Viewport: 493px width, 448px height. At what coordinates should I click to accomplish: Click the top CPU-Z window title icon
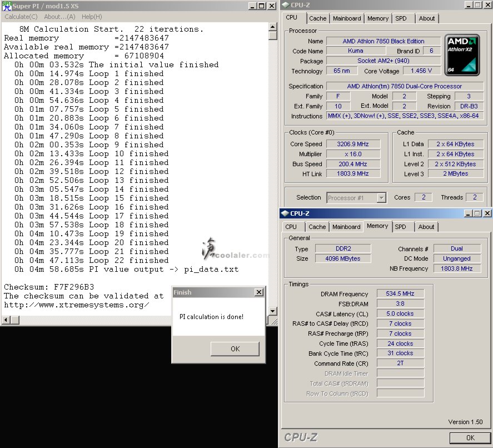pyautogui.click(x=285, y=5)
